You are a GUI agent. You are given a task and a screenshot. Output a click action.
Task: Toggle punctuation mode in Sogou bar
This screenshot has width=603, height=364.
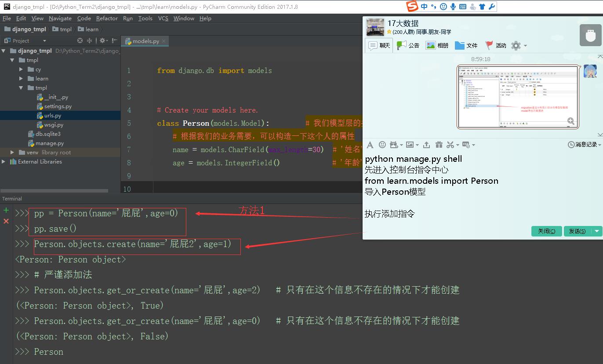point(434,7)
